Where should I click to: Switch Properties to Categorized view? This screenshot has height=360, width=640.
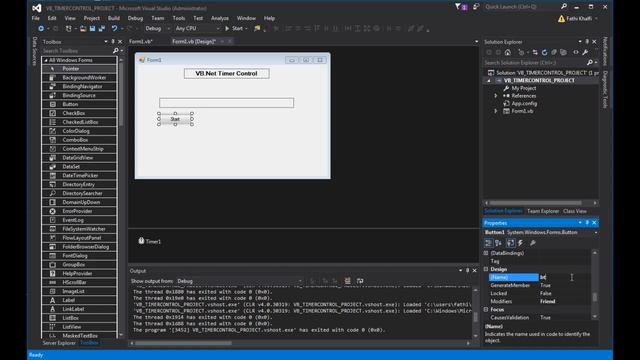tap(488, 243)
